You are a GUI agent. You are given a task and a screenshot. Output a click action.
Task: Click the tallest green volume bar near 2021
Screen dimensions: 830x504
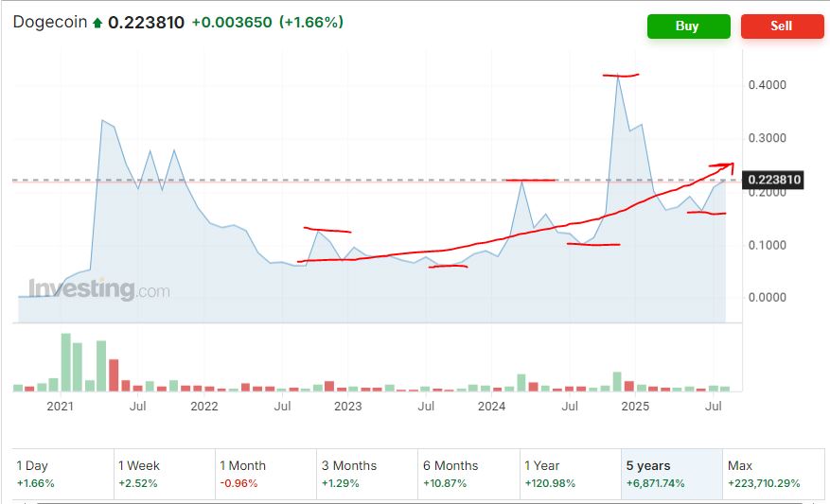[x=65, y=362]
